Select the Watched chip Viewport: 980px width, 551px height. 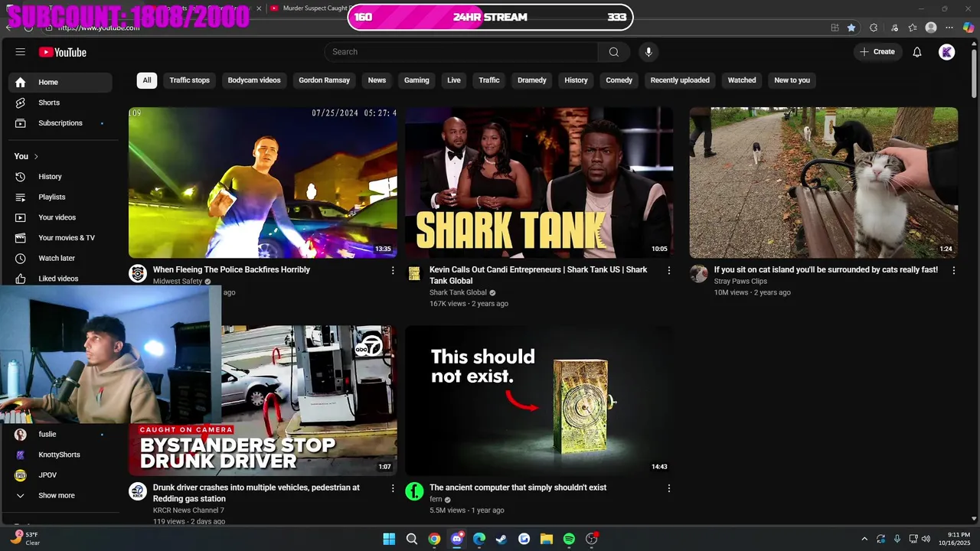[x=742, y=80]
